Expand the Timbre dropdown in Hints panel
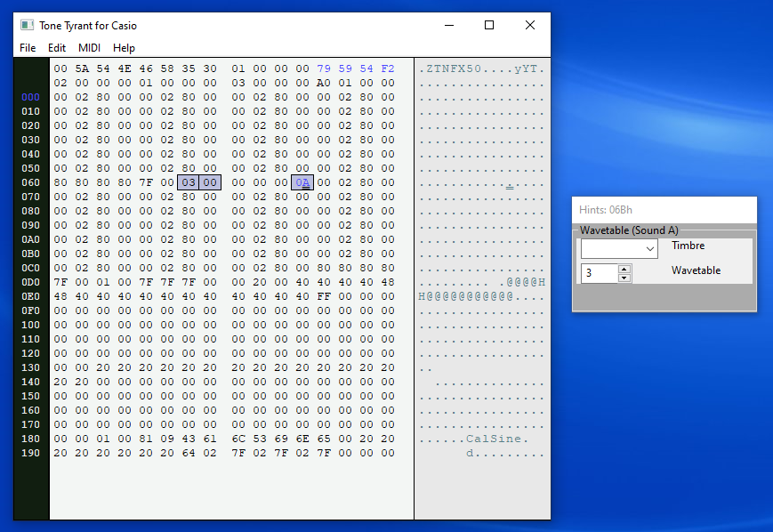773x532 pixels. point(649,249)
